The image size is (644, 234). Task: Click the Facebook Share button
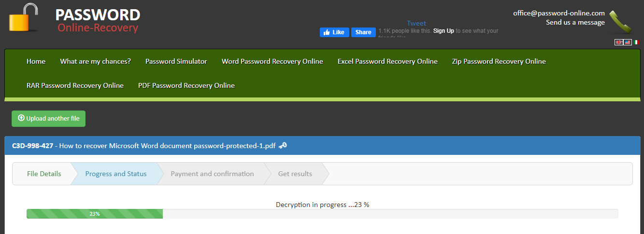pyautogui.click(x=363, y=32)
